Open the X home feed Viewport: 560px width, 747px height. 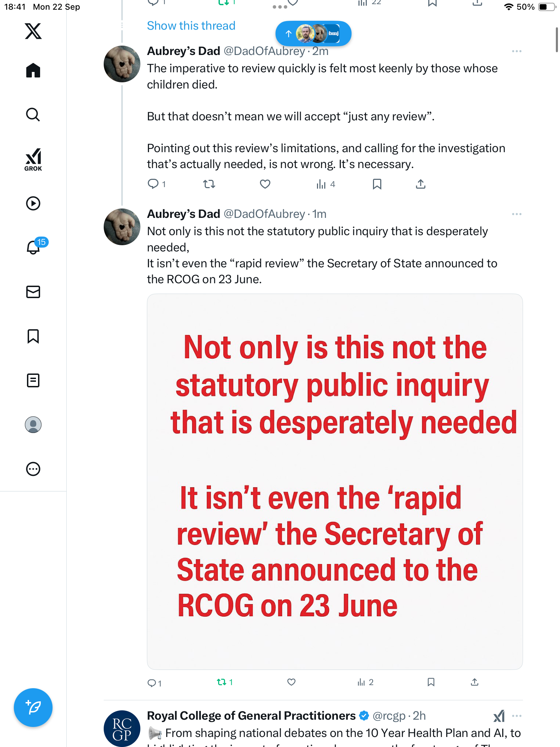coord(33,71)
